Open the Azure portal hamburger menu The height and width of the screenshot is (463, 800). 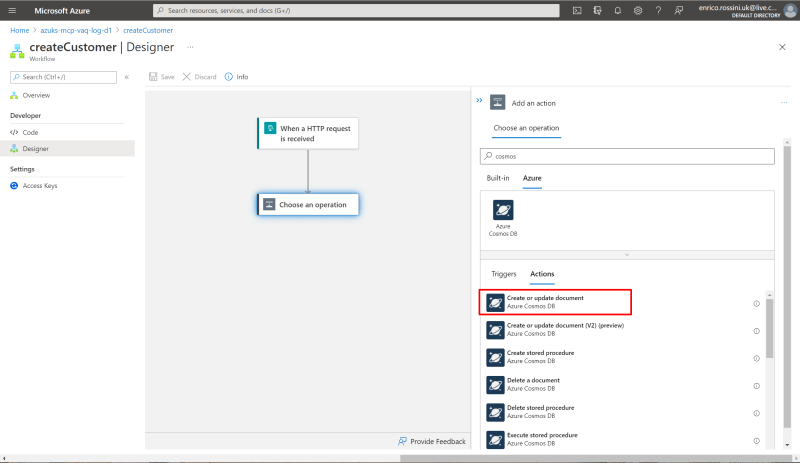click(x=12, y=10)
